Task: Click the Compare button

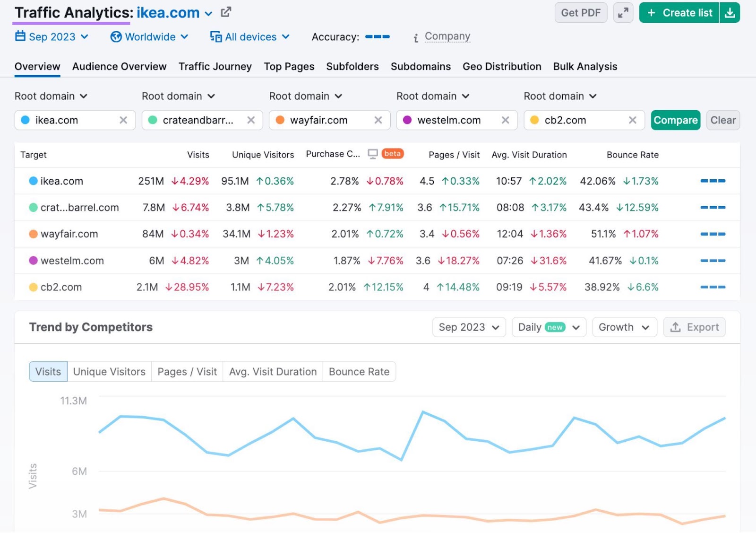Action: coord(675,120)
